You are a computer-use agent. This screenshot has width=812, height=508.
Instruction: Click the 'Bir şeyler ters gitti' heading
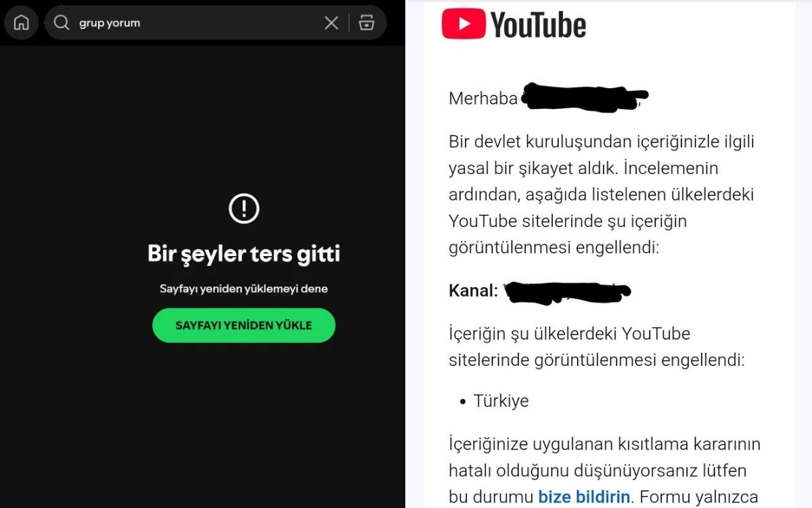[x=244, y=254]
